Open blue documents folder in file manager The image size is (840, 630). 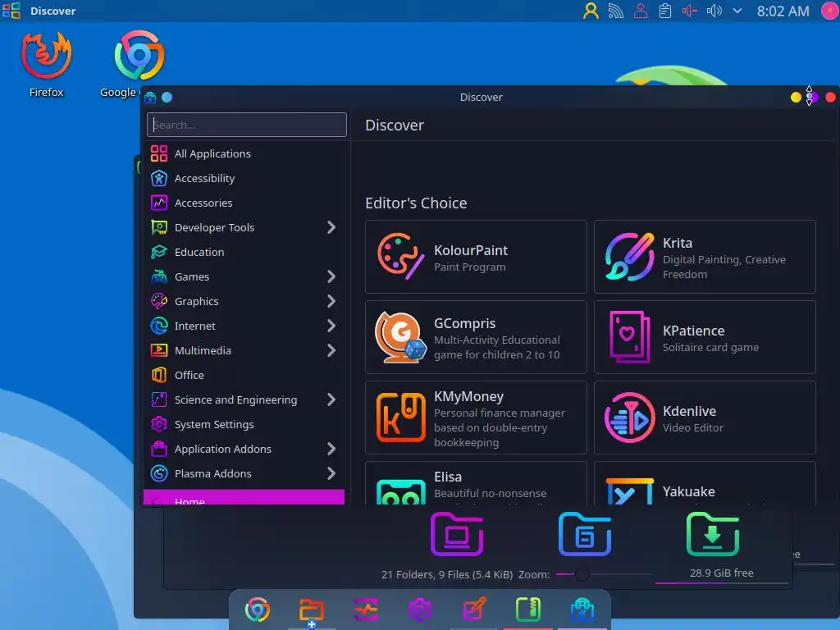585,534
